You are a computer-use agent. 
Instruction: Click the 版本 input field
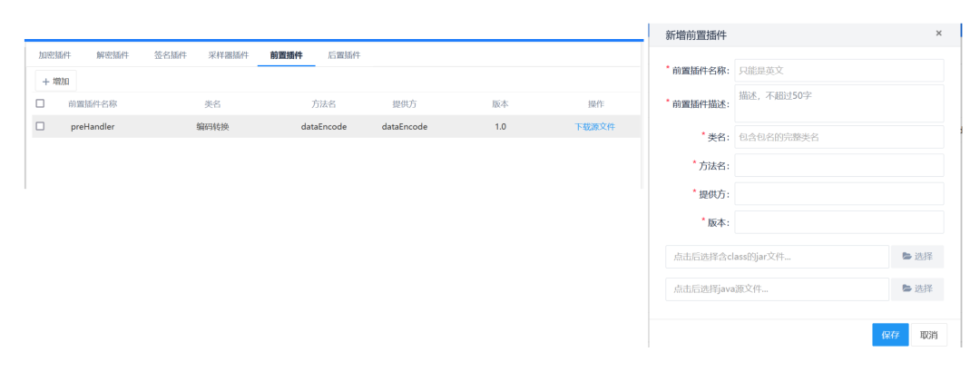838,222
